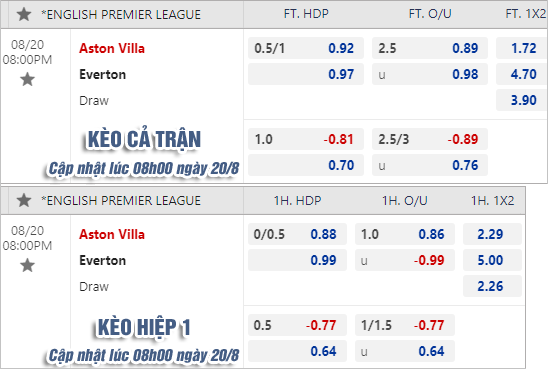This screenshot has height=369, width=548.
Task: Star the full-time English Premier League header
Action: 24,14
